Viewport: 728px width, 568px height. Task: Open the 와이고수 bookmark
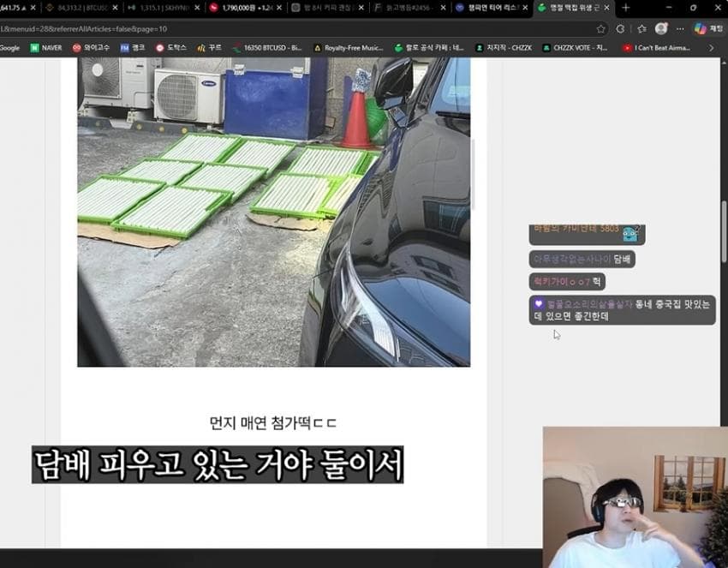(91, 48)
